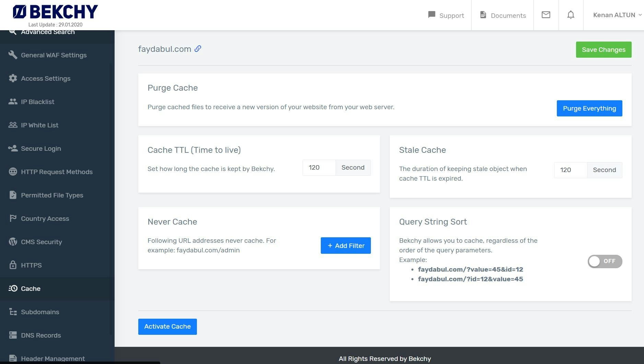Click the faydabul.com/?id=12&value=45 example text
Image resolution: width=644 pixels, height=364 pixels.
pos(470,279)
